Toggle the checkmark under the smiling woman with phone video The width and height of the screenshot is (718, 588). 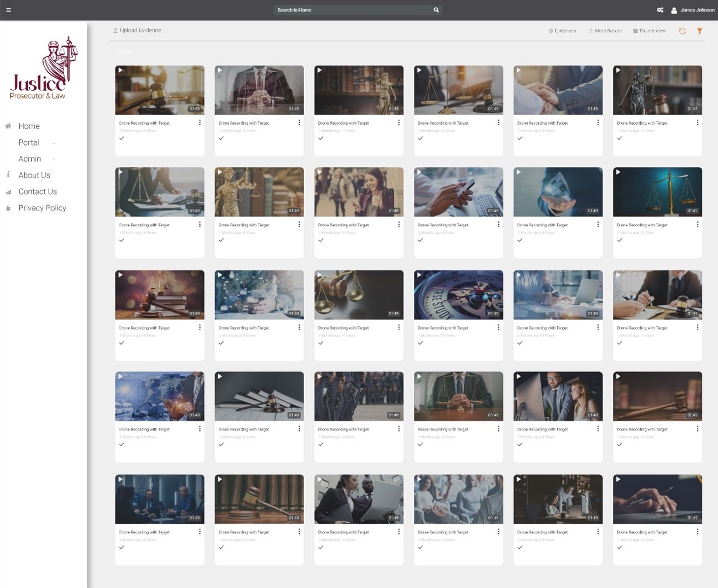point(320,240)
